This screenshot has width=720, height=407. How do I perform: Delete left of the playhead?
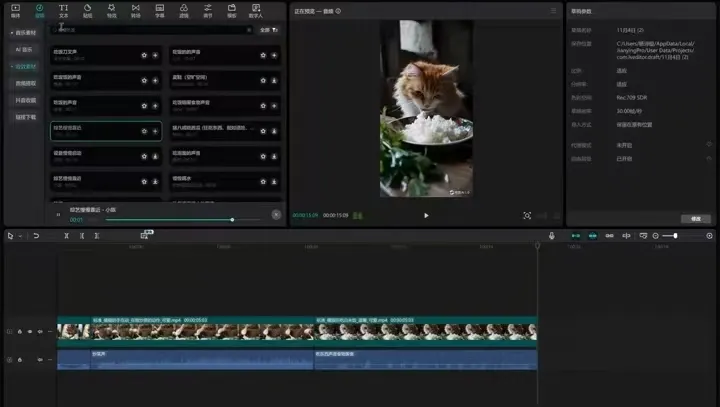[x=82, y=236]
